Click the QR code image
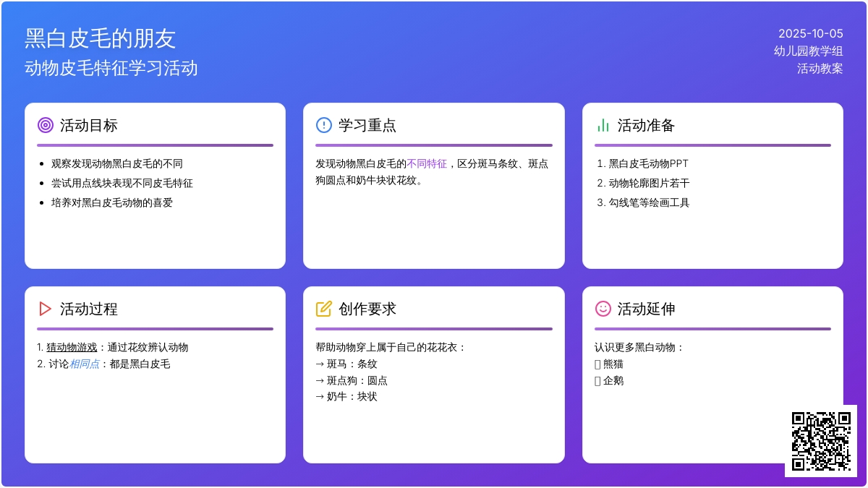Image resolution: width=868 pixels, height=488 pixels. [x=821, y=441]
